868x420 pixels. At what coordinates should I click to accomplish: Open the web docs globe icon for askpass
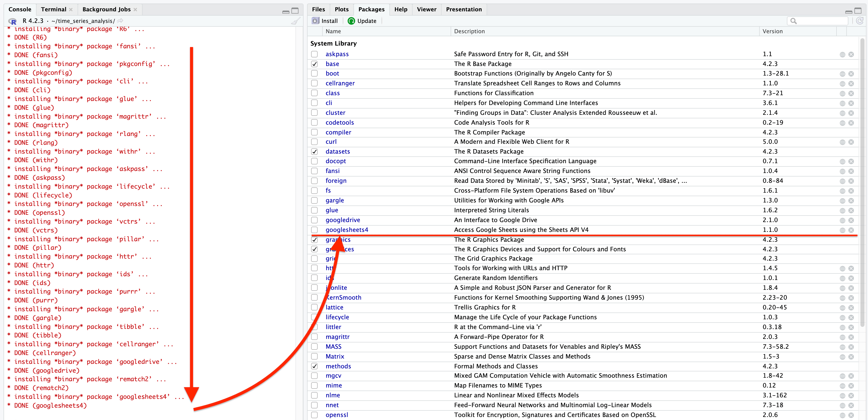[x=842, y=55]
